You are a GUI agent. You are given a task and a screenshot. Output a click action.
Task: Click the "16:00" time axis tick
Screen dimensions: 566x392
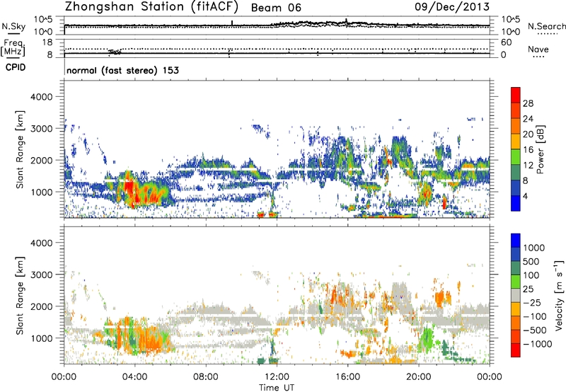pyautogui.click(x=347, y=377)
